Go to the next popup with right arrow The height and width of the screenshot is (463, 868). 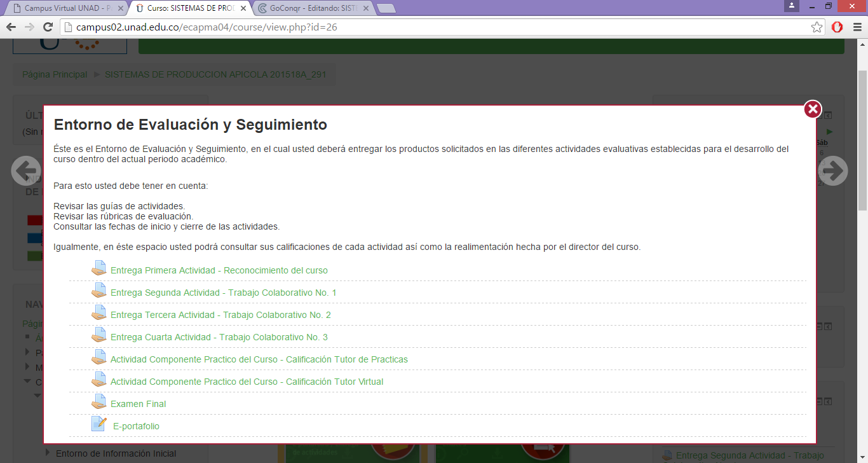pyautogui.click(x=833, y=170)
